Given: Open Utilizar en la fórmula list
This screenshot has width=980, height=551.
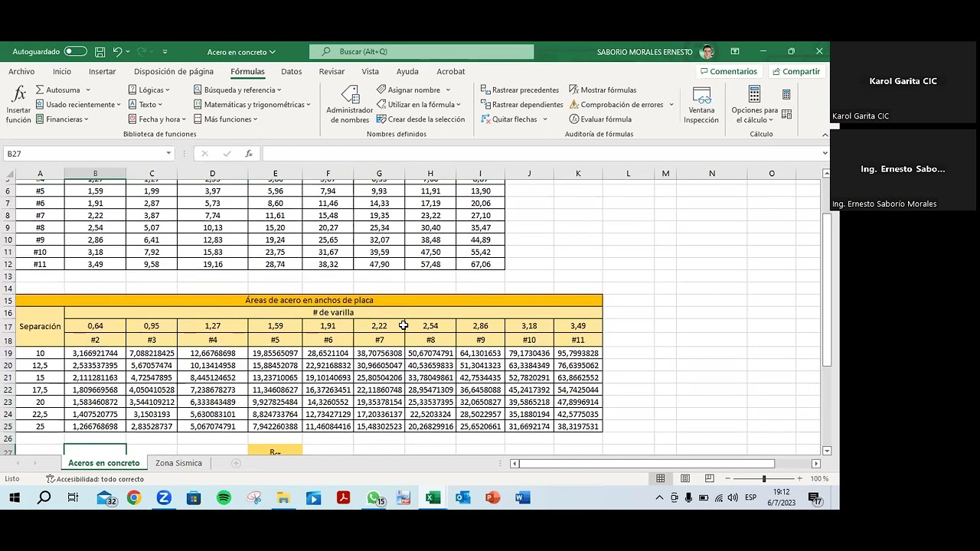Looking at the screenshot, I should (x=419, y=105).
